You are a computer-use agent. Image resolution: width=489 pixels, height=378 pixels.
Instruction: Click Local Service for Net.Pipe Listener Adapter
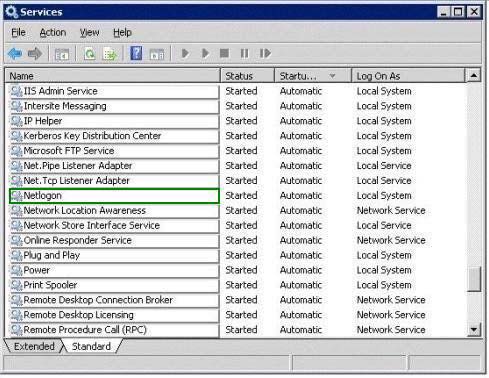(384, 166)
